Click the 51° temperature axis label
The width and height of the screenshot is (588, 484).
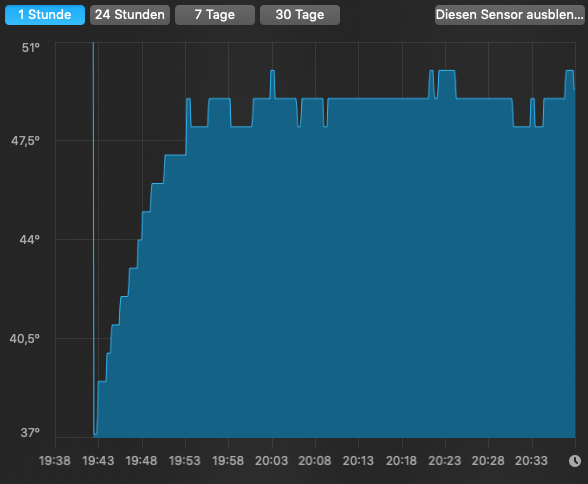pos(30,48)
